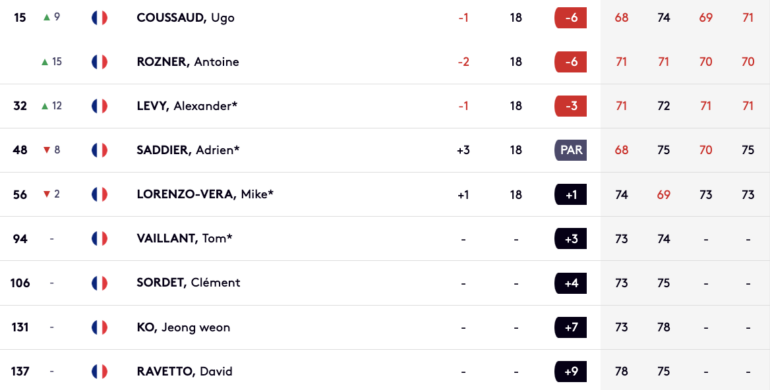Click the PAR score badge for SADDIER
Viewport: 770px width, 390px height.
tap(571, 150)
